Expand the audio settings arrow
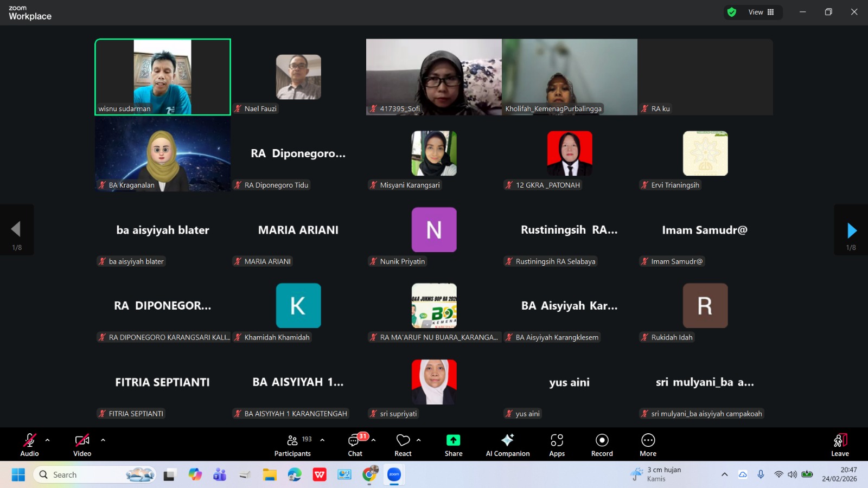Image resolution: width=868 pixels, height=488 pixels. point(48,440)
